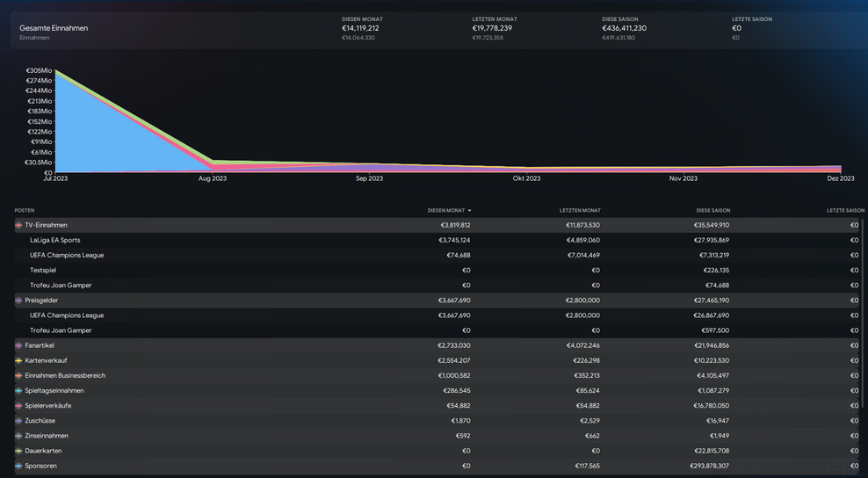The image size is (868, 478).
Task: Click the round icon beside Zuschüsse
Action: point(18,421)
